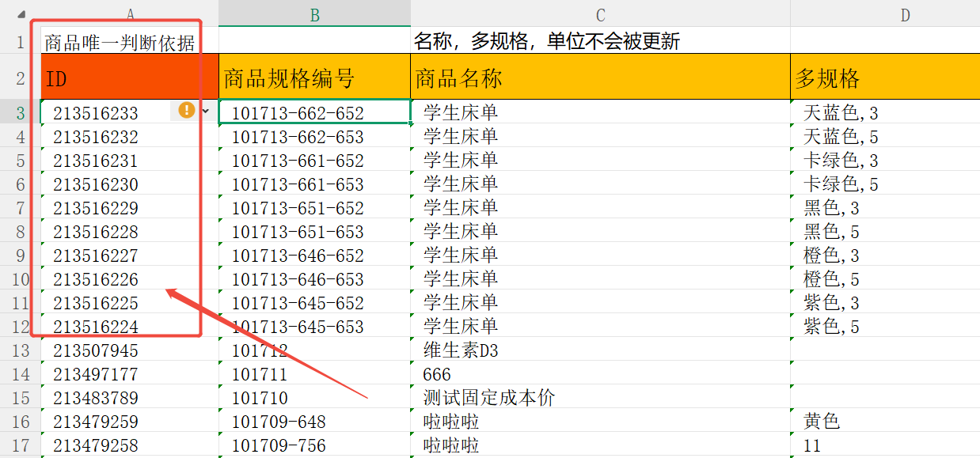Select cell with ID 213483789
Image resolution: width=980 pixels, height=458 pixels.
96,398
